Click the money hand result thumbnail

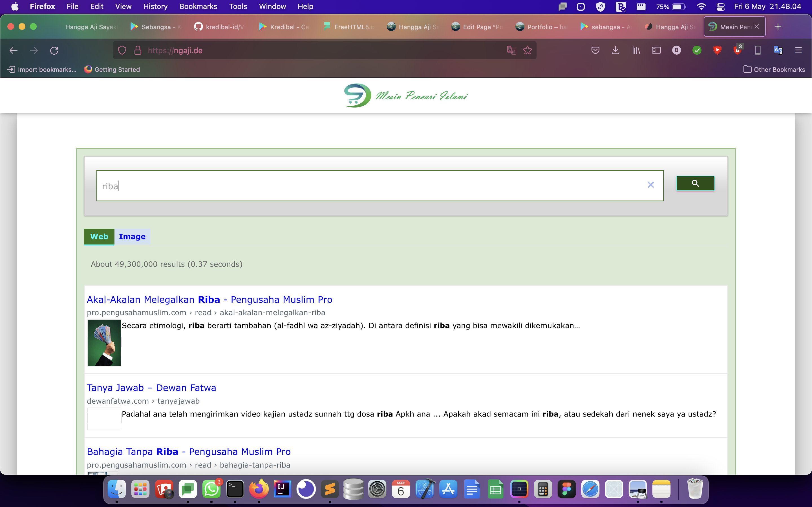[104, 343]
